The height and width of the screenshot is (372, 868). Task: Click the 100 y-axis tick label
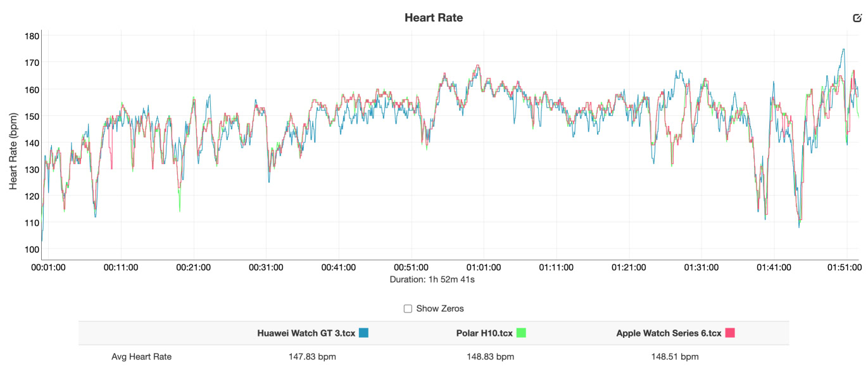(32, 249)
